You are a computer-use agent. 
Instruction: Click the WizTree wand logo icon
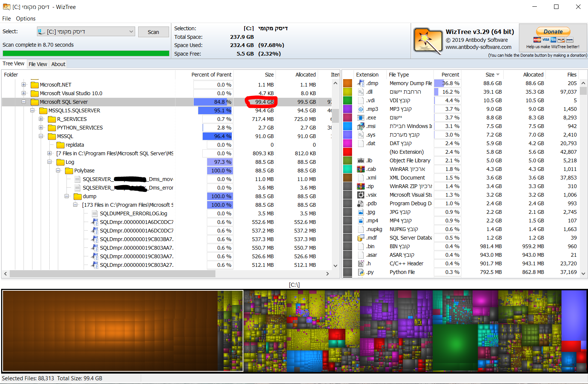428,40
